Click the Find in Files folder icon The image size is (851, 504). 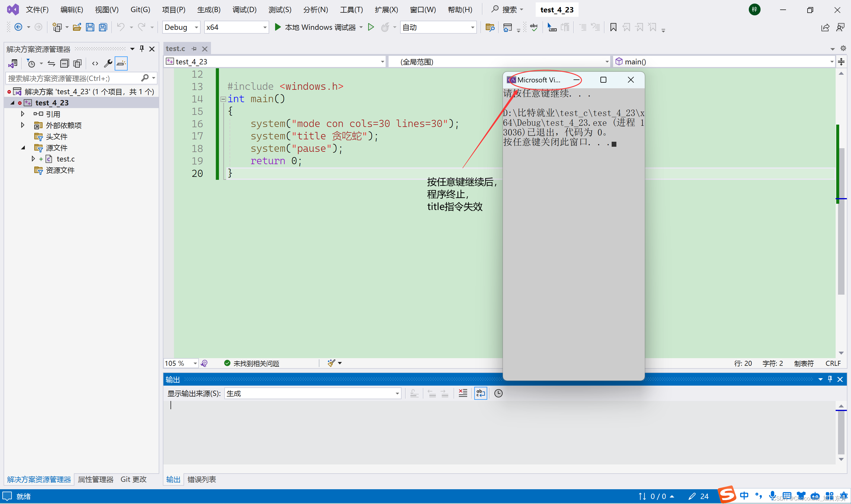[490, 27]
